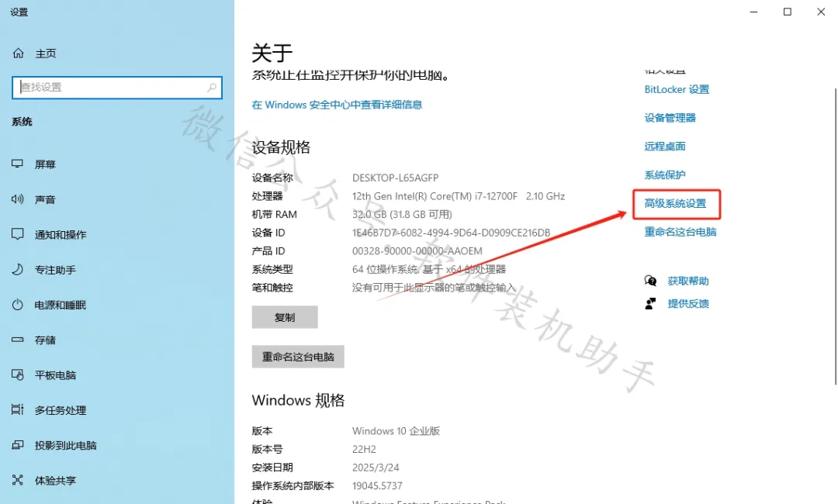Click the vertical scrollbar on right edge

point(836,235)
